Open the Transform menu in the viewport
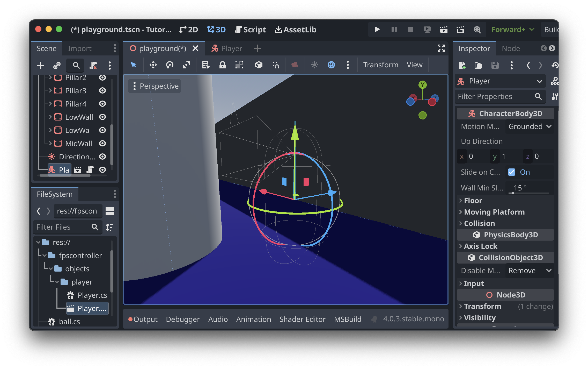 (x=380, y=65)
